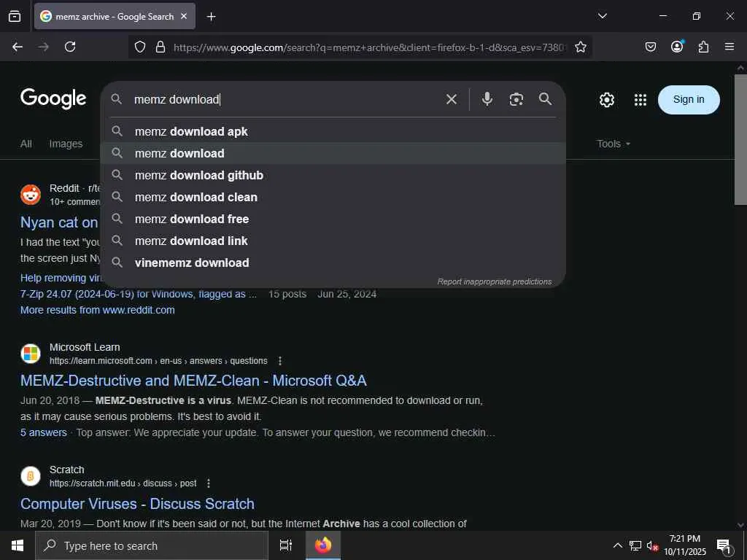Clear the search box text
Viewport: 747px width, 560px height.
451,99
